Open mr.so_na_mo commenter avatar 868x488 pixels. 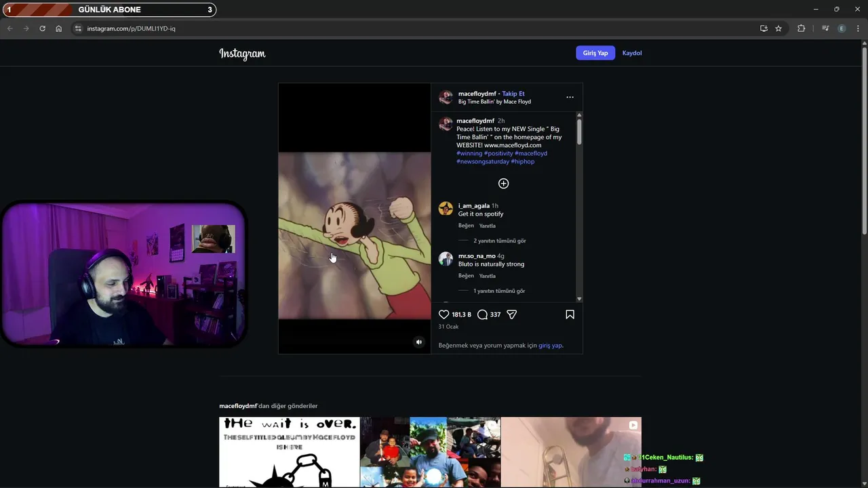pos(446,259)
